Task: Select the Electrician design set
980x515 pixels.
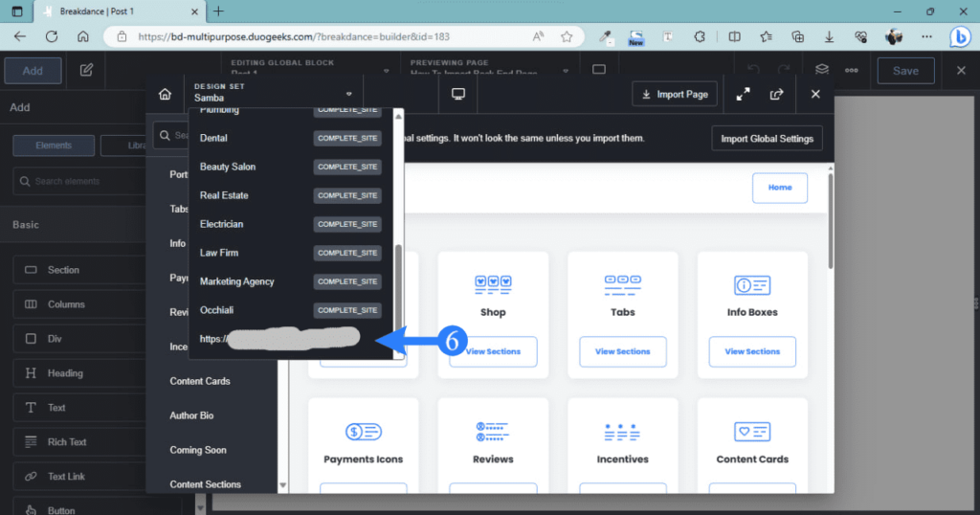Action: click(x=291, y=224)
